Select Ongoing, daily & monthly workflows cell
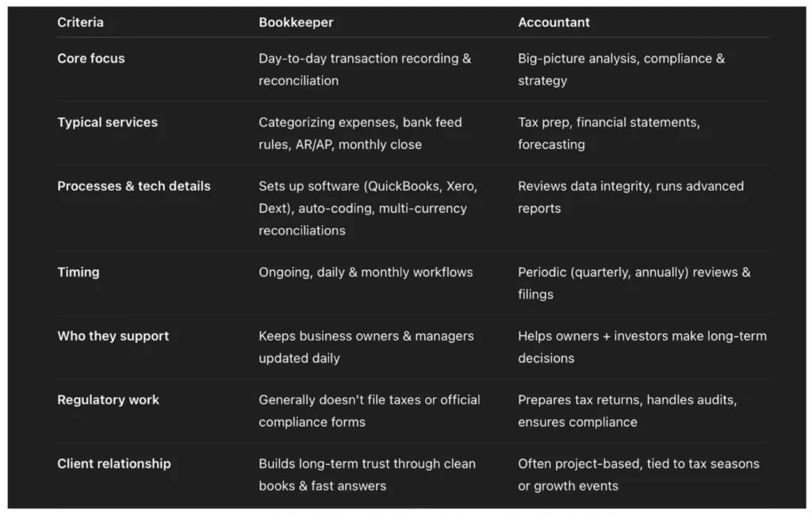This screenshot has width=812, height=515. click(x=366, y=273)
